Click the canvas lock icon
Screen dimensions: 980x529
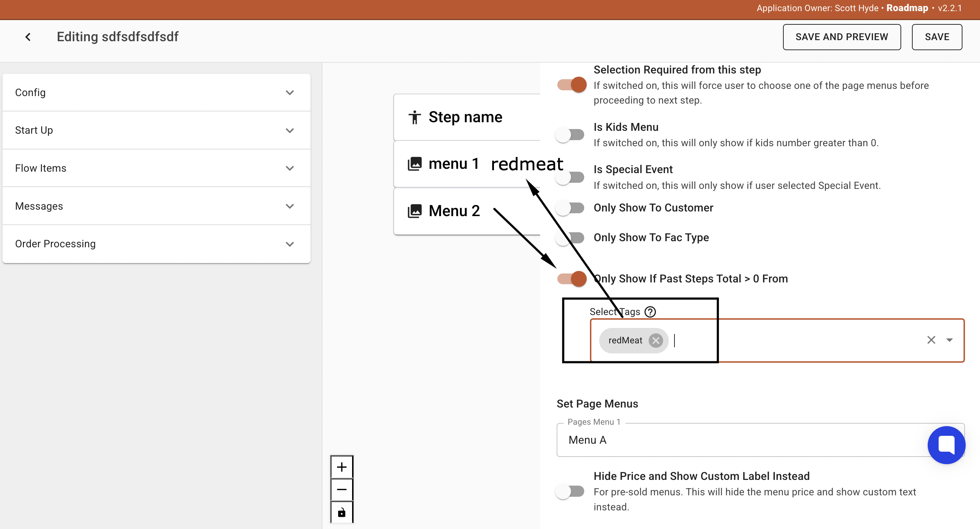(x=341, y=512)
